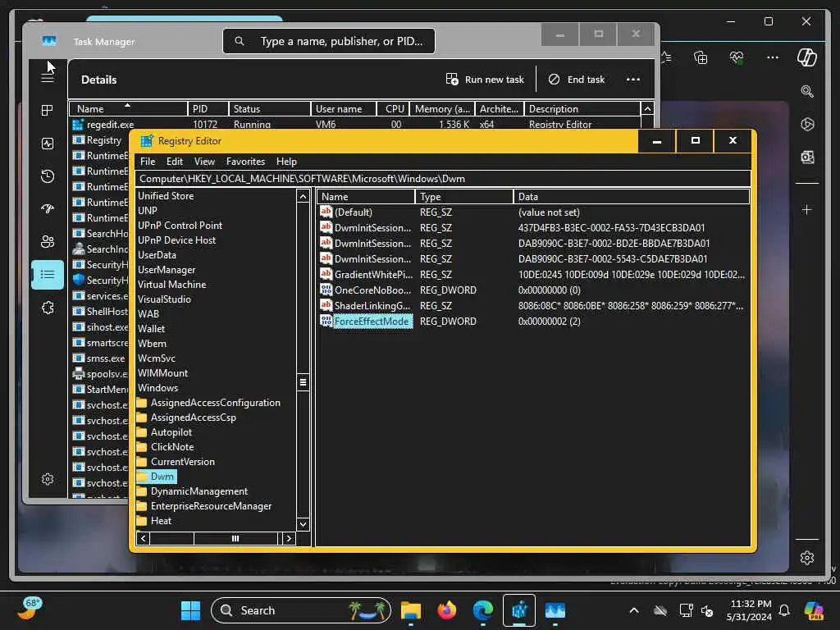Click Run new task in Task Manager
The image size is (840, 630).
tap(485, 80)
